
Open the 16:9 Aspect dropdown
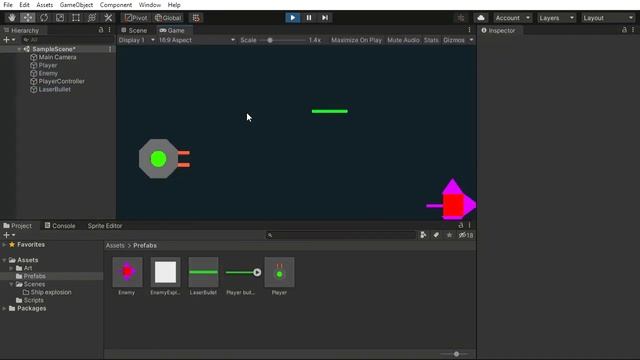tap(197, 40)
